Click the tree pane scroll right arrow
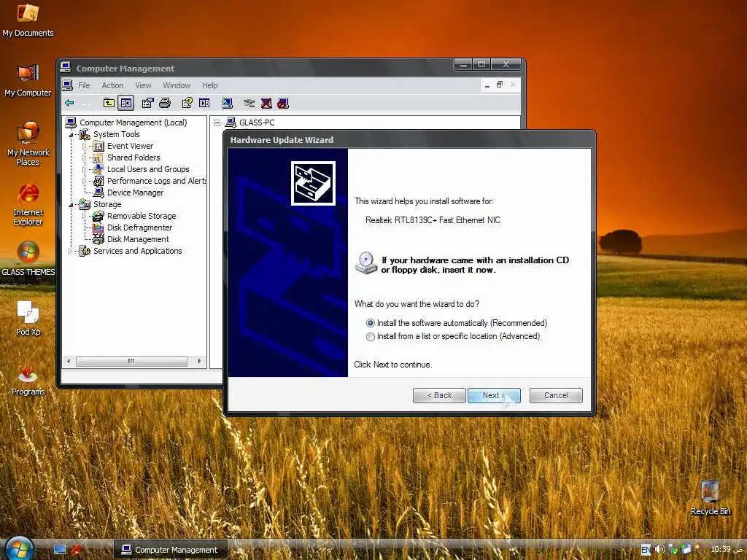The width and height of the screenshot is (747, 560). 199,362
